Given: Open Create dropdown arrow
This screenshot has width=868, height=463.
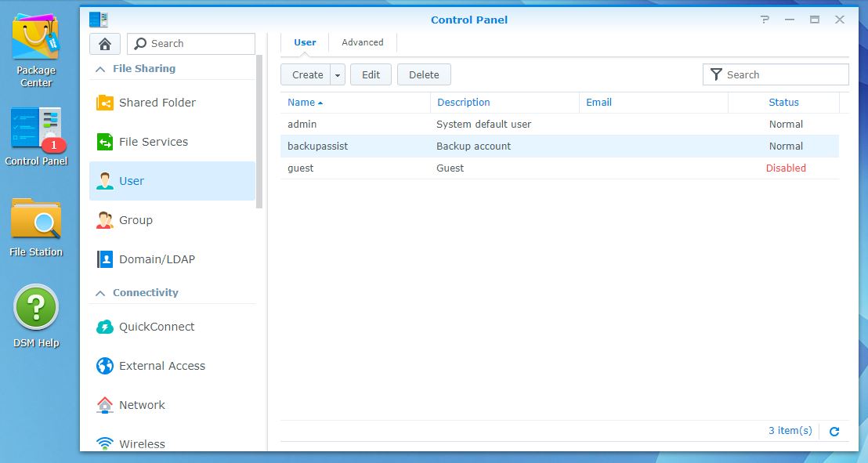Looking at the screenshot, I should tap(338, 74).
